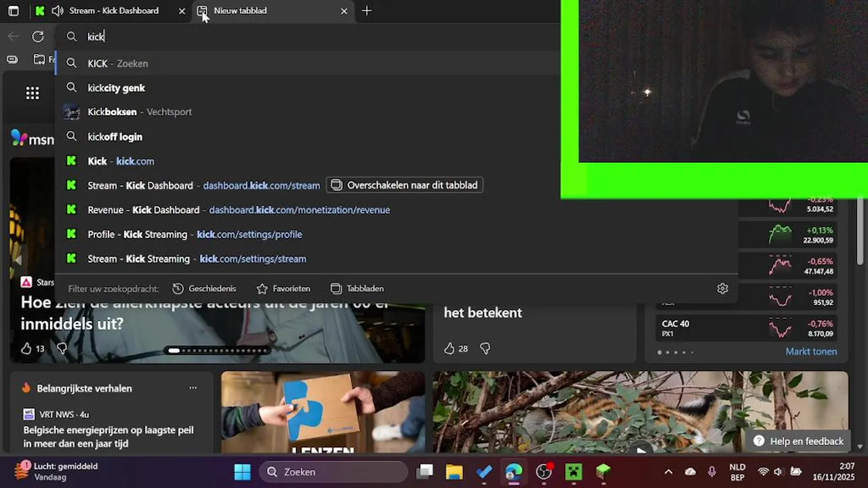
Task: Open Microsoft Edge in the taskbar
Action: [513, 472]
